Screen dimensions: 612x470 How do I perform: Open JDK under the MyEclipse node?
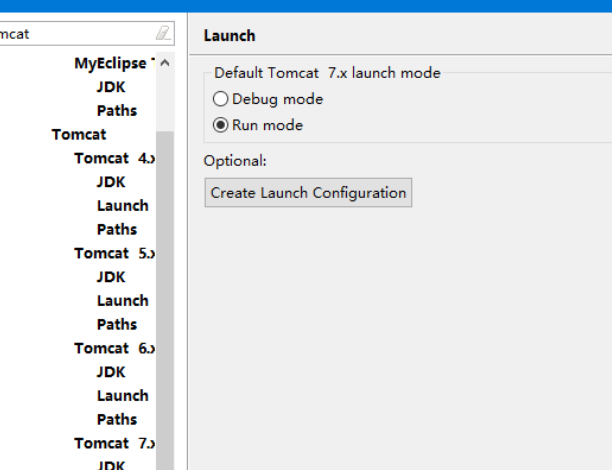(111, 87)
